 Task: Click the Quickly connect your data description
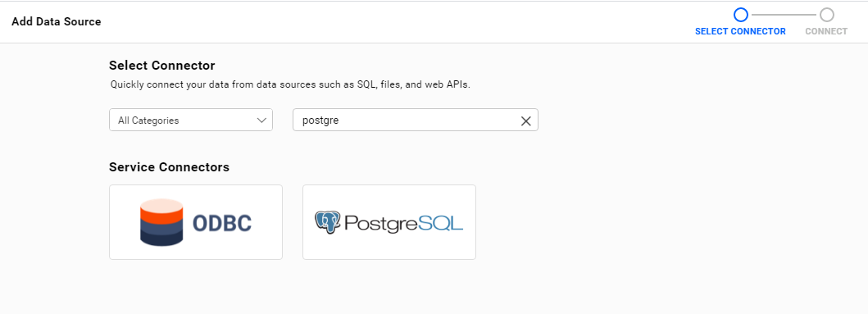(290, 85)
